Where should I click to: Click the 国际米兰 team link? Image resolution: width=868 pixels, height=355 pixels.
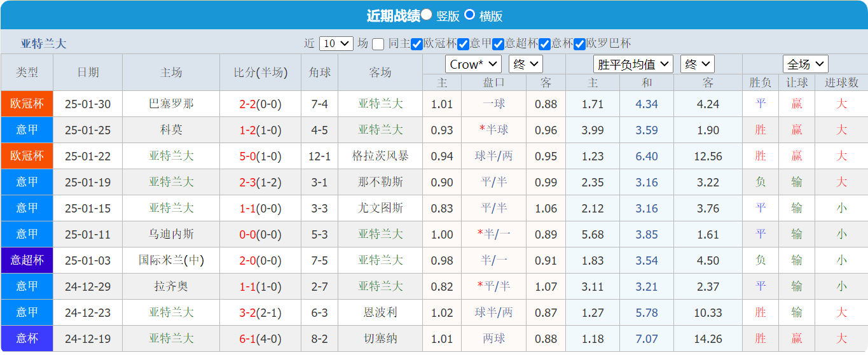(x=162, y=260)
